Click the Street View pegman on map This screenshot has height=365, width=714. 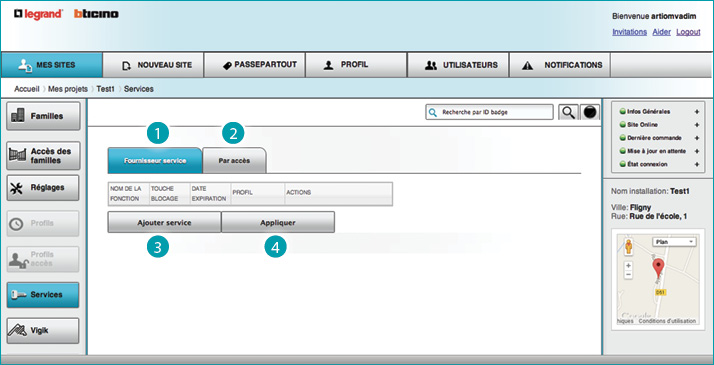pyautogui.click(x=629, y=246)
